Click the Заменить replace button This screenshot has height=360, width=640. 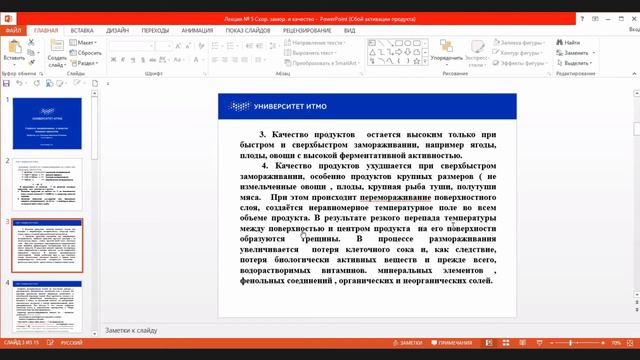[x=576, y=53]
